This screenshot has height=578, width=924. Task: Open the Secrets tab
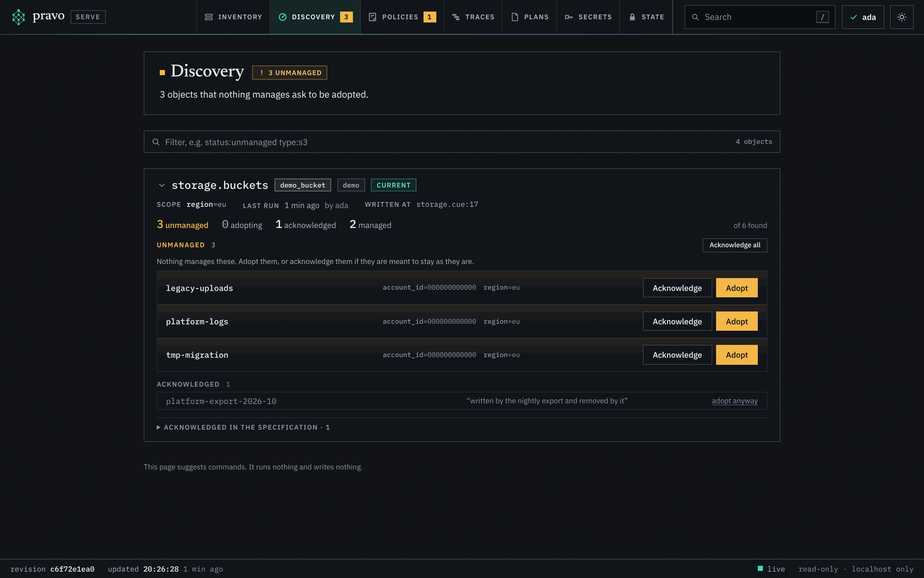[588, 17]
